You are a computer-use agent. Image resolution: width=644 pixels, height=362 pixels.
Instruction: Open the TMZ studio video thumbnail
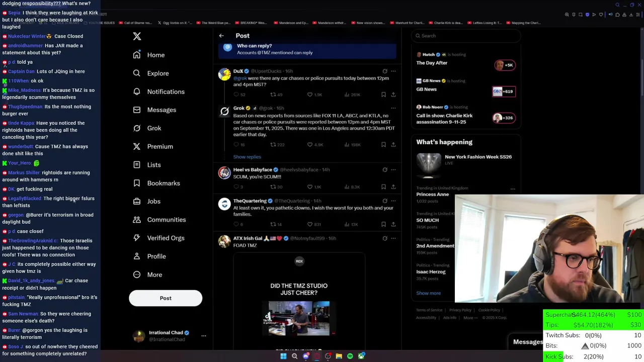click(299, 318)
